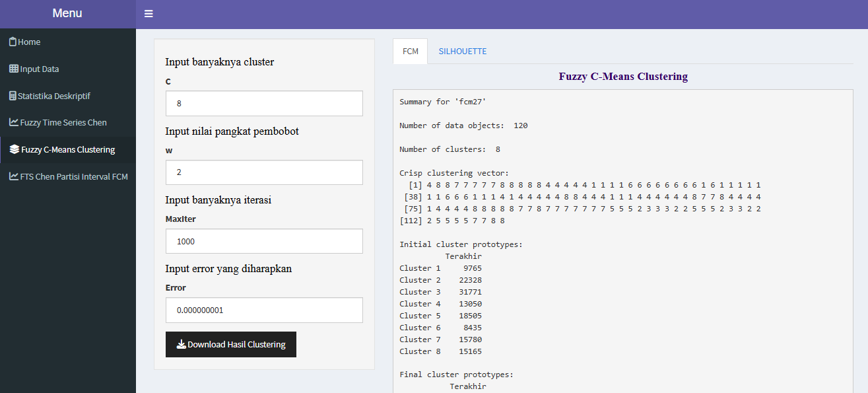Click the chart icon beside FTS Chen Partisi Interval FCM
Viewport: 868px width, 393px height.
click(x=14, y=176)
